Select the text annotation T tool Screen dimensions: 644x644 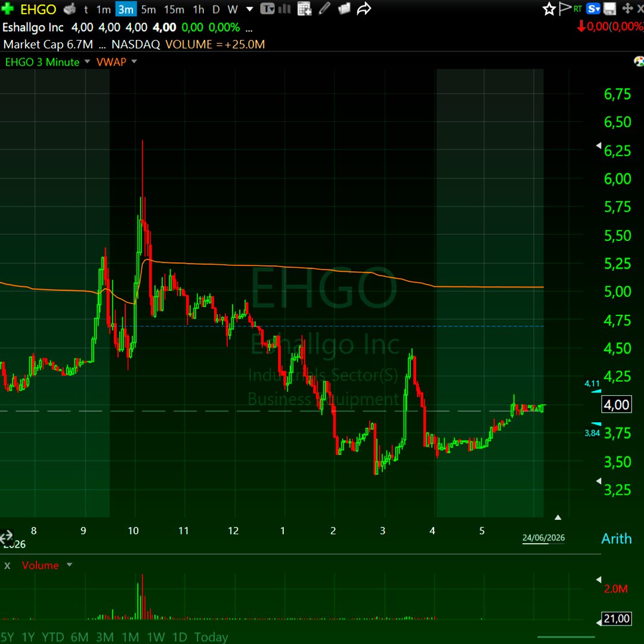click(267, 8)
